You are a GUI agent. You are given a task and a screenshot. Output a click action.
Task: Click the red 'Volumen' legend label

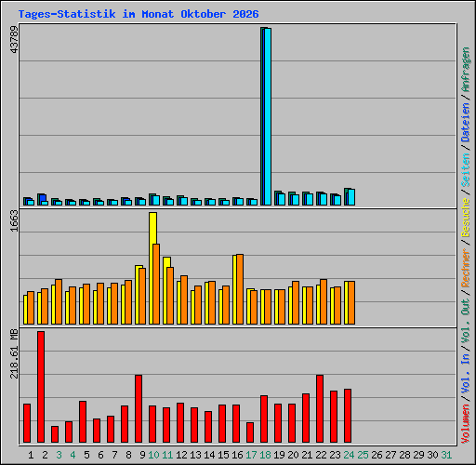coord(466,424)
